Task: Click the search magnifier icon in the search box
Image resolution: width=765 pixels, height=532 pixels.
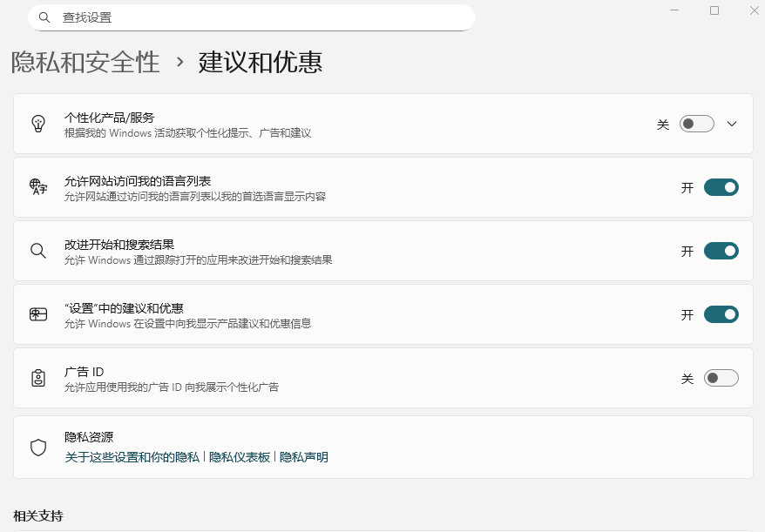Action: [44, 17]
